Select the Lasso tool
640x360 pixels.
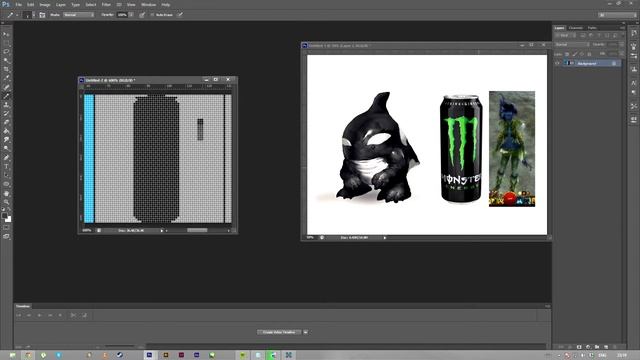[x=6, y=52]
